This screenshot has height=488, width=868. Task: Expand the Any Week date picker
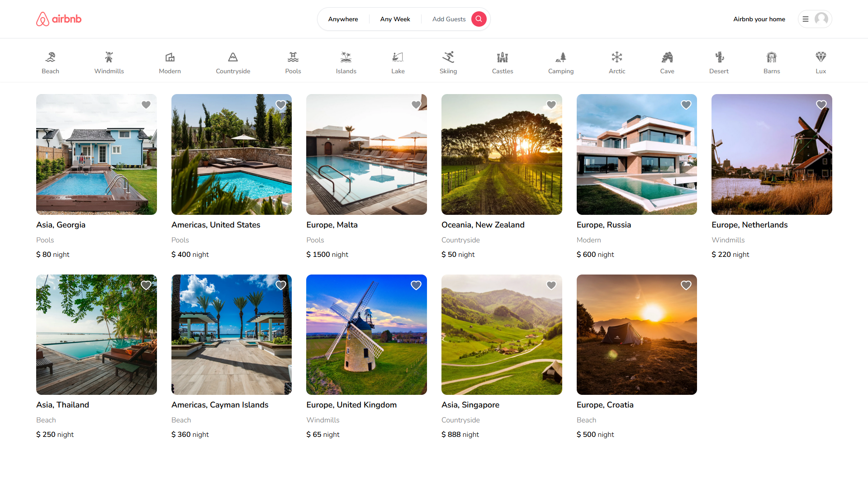pos(395,19)
